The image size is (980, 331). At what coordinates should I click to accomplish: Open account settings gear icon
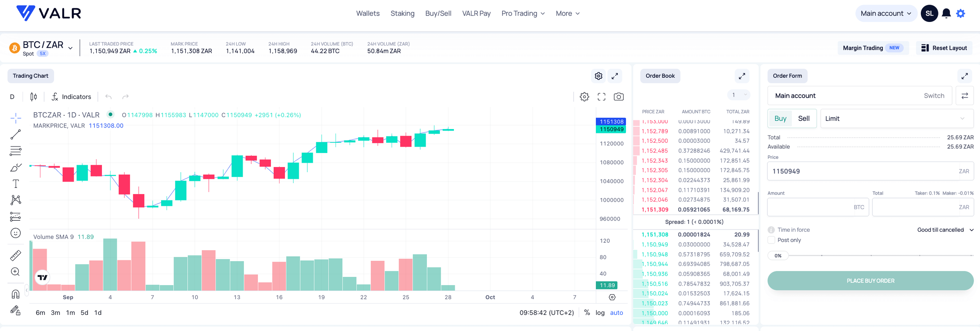(x=960, y=13)
